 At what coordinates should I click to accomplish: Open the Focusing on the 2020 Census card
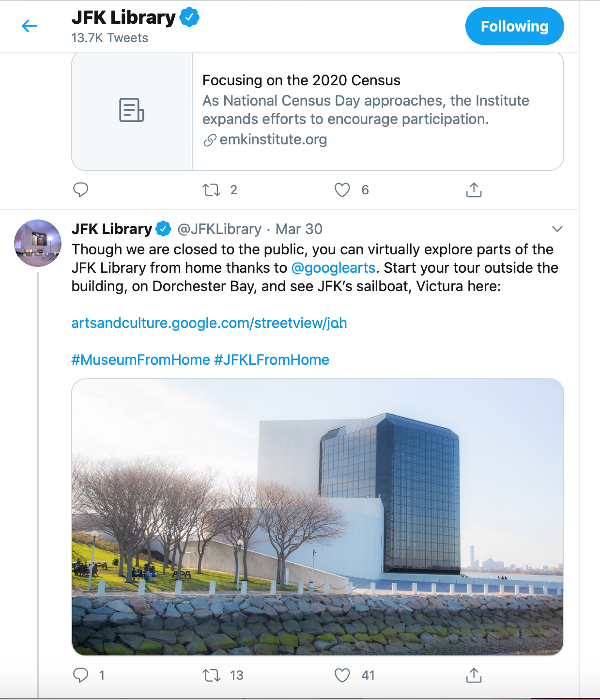pyautogui.click(x=317, y=111)
